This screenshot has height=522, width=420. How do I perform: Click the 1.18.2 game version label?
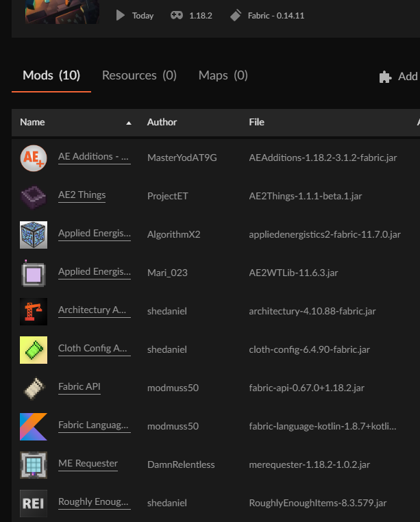click(x=201, y=16)
